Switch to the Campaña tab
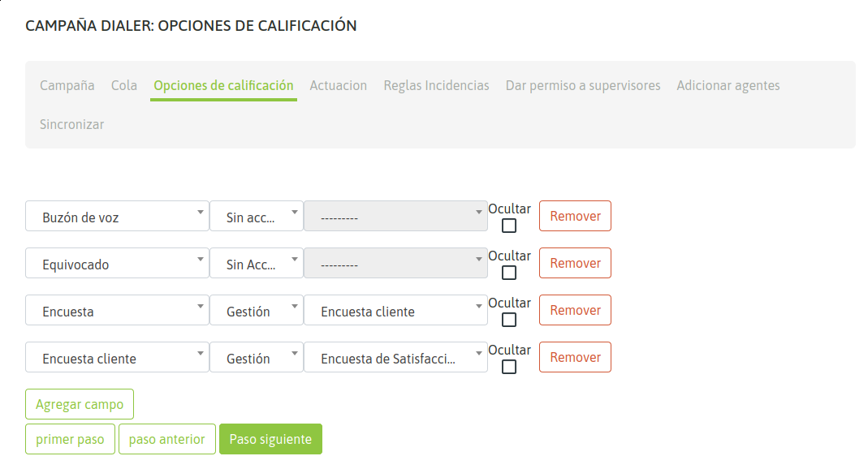The height and width of the screenshot is (469, 868). click(67, 85)
